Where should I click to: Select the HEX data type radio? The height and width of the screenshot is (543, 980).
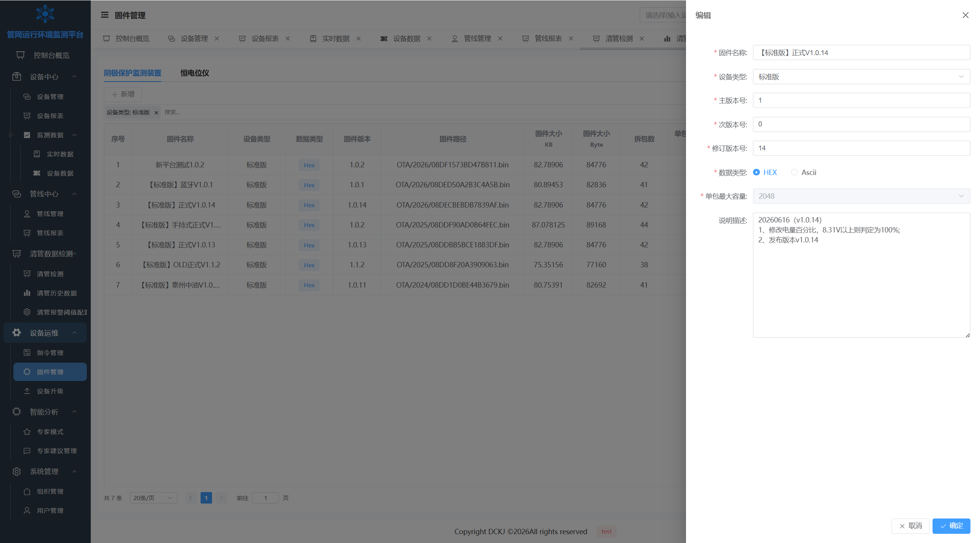pos(756,172)
